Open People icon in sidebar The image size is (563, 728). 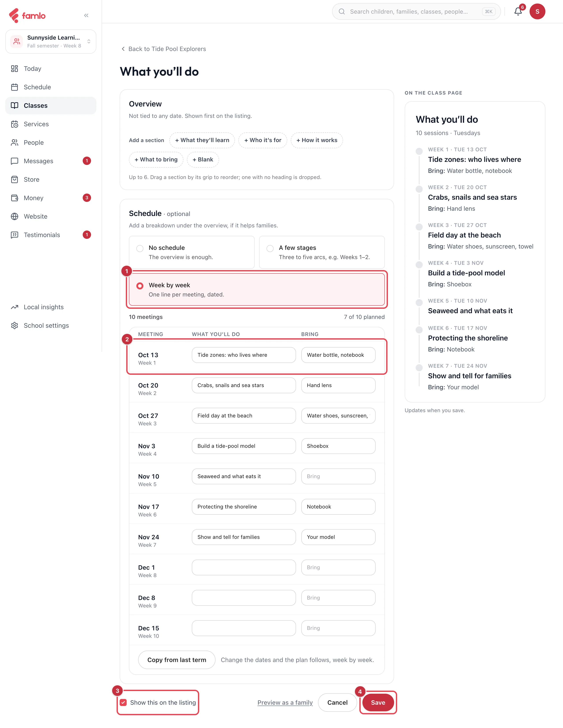click(x=14, y=142)
